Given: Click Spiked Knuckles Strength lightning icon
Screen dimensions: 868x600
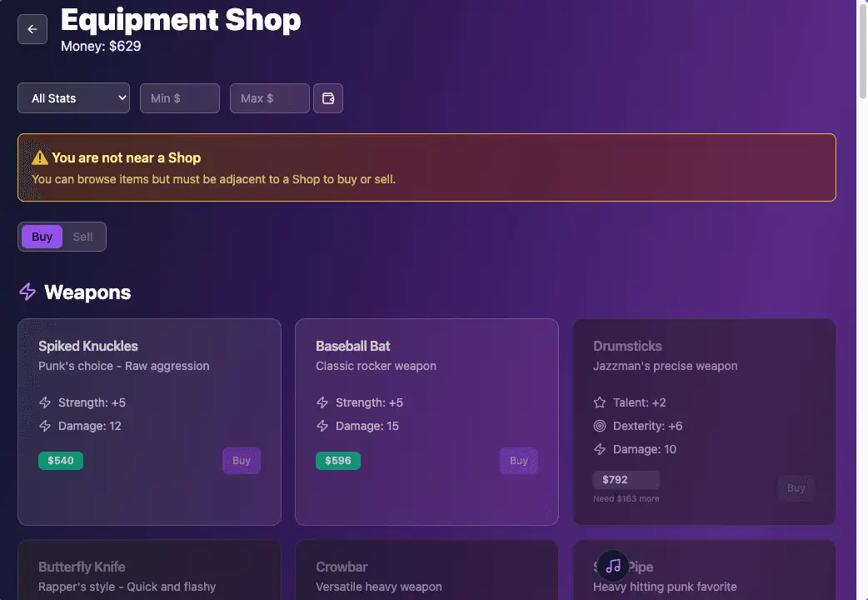Looking at the screenshot, I should point(45,402).
